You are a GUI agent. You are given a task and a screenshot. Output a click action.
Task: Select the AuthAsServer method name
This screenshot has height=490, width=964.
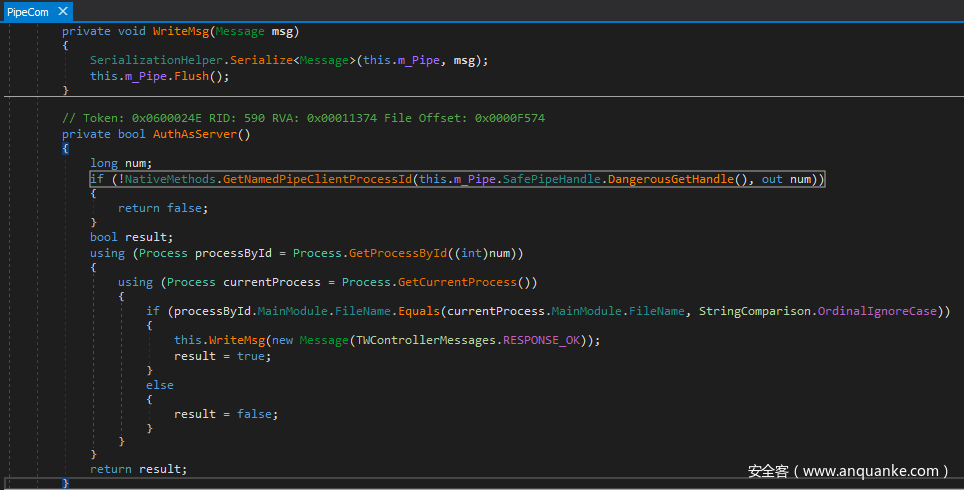(x=197, y=134)
